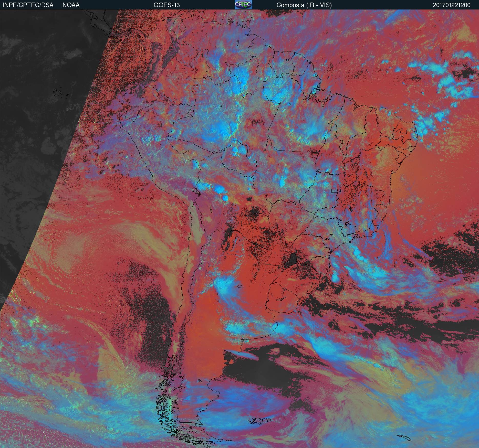Click the GOES-13 satellite label
This screenshot has width=479, height=448.
pyautogui.click(x=167, y=5)
